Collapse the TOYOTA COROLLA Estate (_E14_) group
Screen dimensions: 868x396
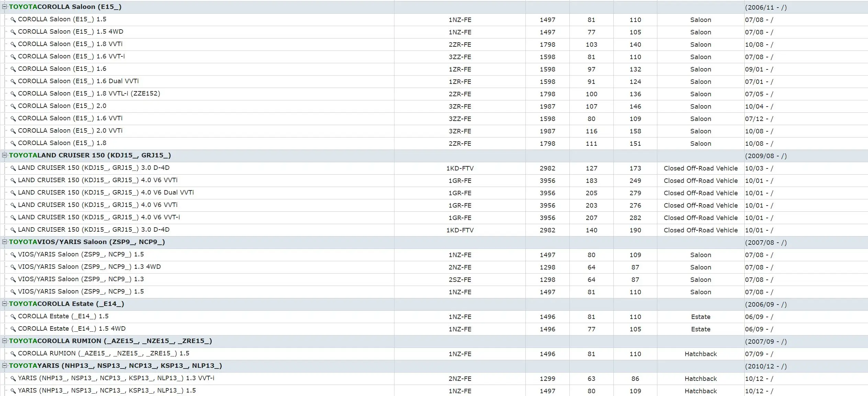pos(5,304)
